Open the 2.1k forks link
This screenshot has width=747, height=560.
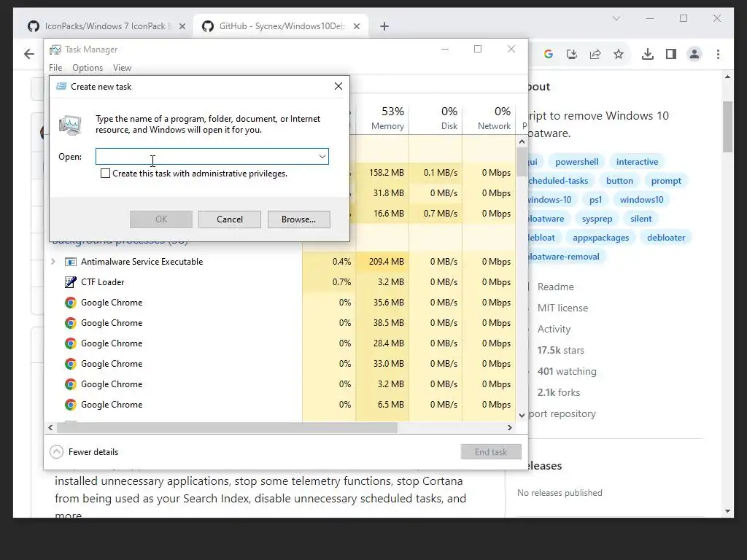[x=558, y=393]
